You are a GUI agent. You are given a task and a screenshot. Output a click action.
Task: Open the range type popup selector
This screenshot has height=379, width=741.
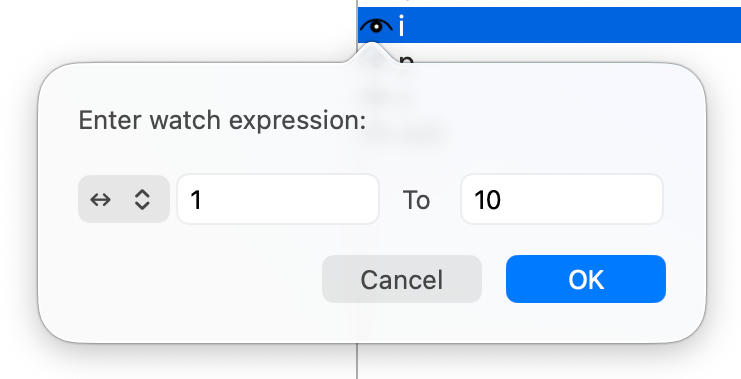(124, 199)
